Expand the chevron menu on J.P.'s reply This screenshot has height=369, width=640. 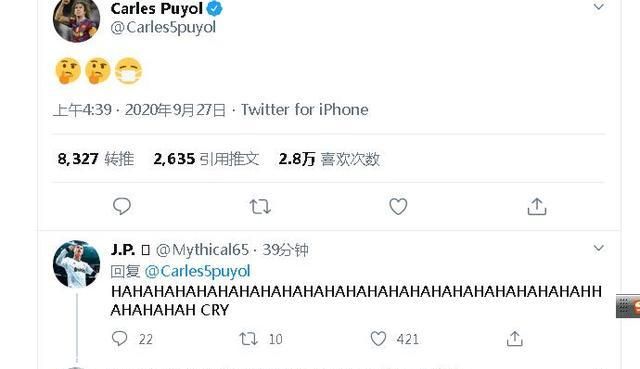[598, 248]
